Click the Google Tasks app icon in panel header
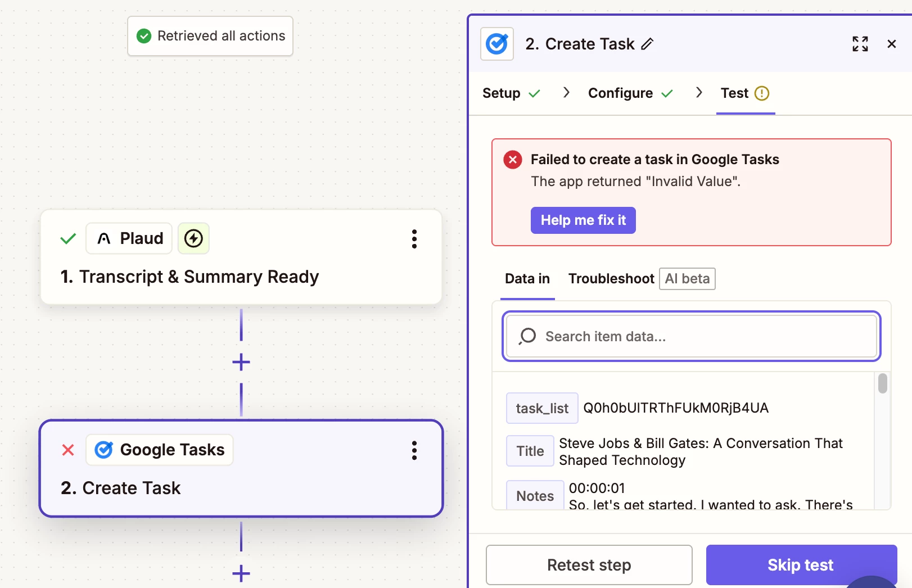Screen dimensions: 912x588 497,44
